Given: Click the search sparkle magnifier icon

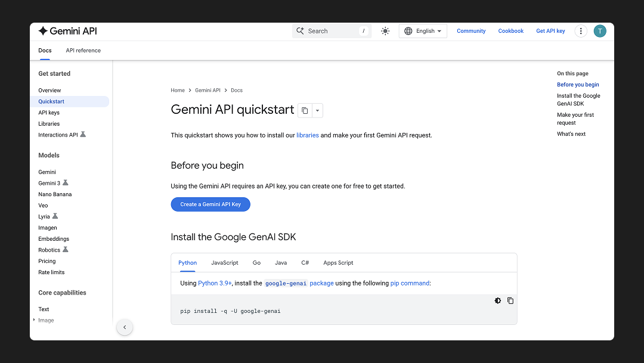Looking at the screenshot, I should click(300, 31).
